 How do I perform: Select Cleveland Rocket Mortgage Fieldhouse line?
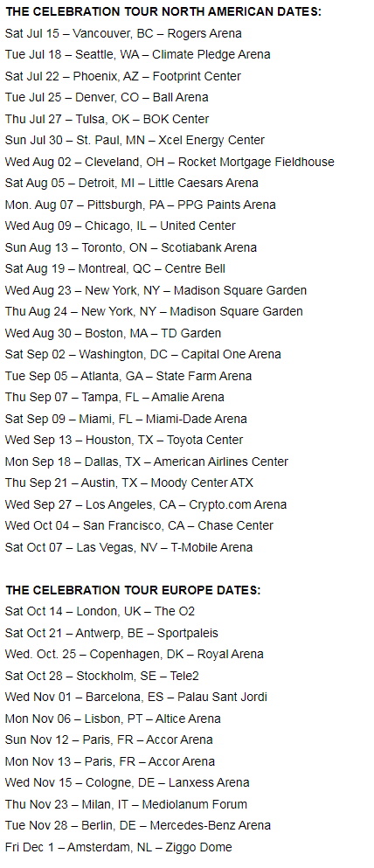(170, 162)
